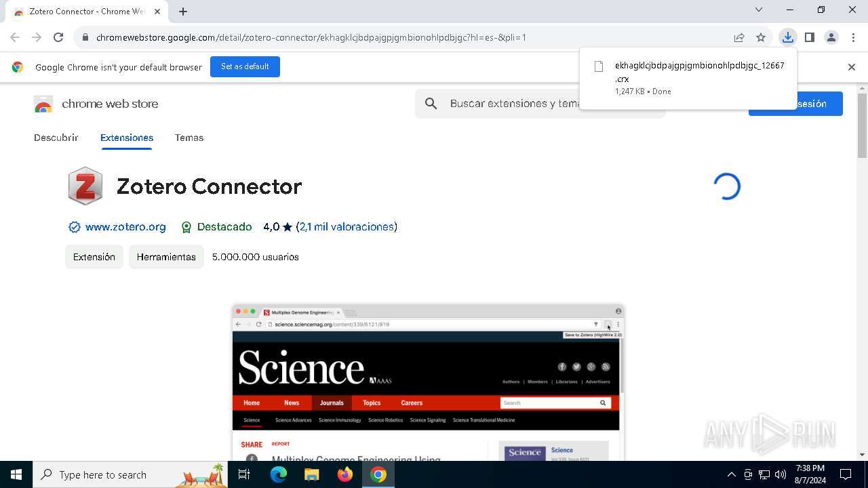This screenshot has height=488, width=868.
Task: Switch to the Descubrir tab
Action: (x=56, y=138)
